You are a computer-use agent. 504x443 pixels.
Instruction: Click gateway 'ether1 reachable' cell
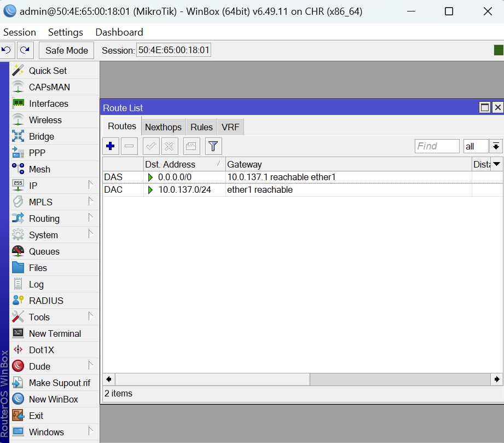pos(260,189)
